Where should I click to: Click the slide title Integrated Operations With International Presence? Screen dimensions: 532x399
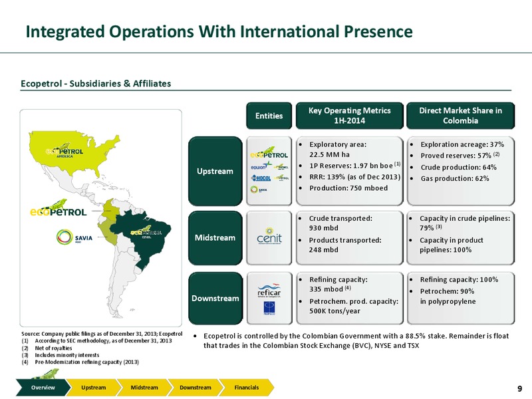pos(219,31)
